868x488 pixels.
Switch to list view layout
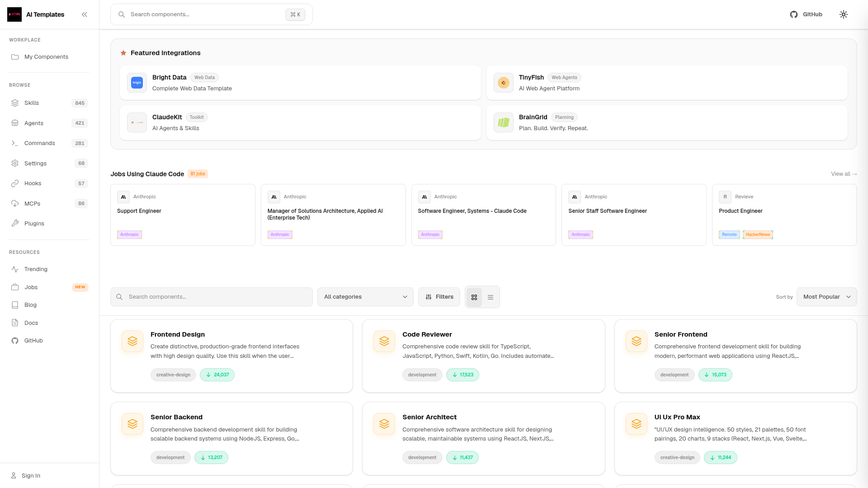click(x=491, y=297)
